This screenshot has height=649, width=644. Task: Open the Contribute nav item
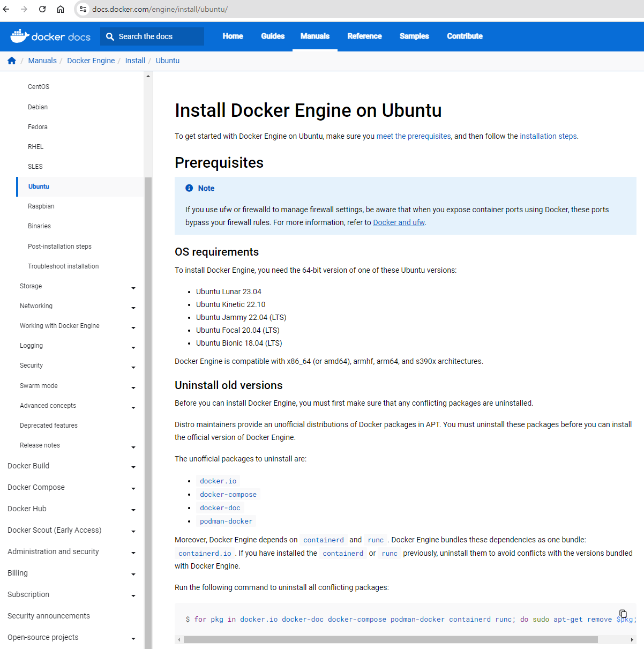coord(465,36)
